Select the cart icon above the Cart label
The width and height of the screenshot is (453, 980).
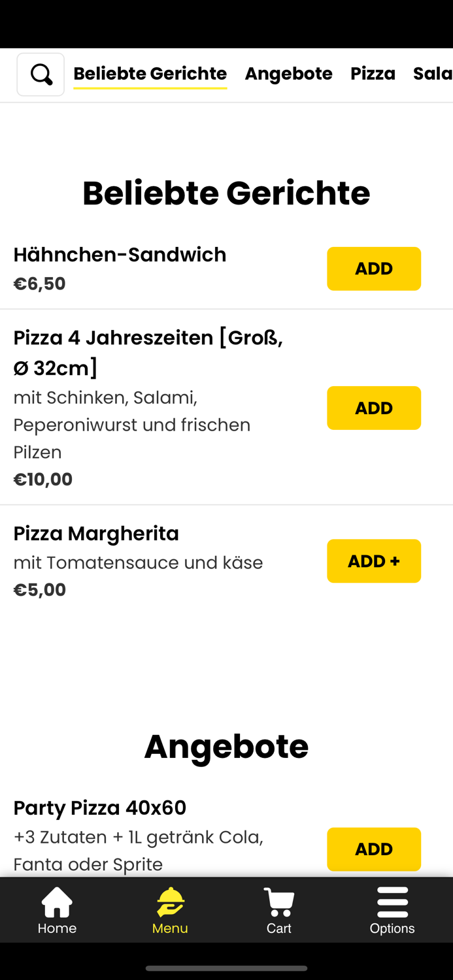[x=279, y=898]
